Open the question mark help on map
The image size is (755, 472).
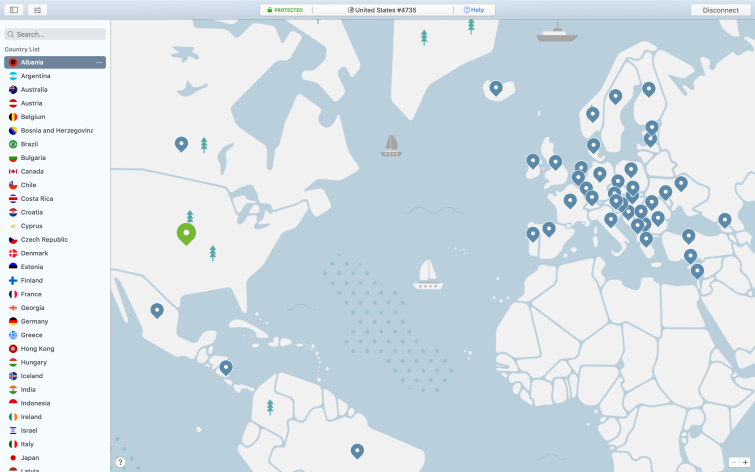(120, 462)
